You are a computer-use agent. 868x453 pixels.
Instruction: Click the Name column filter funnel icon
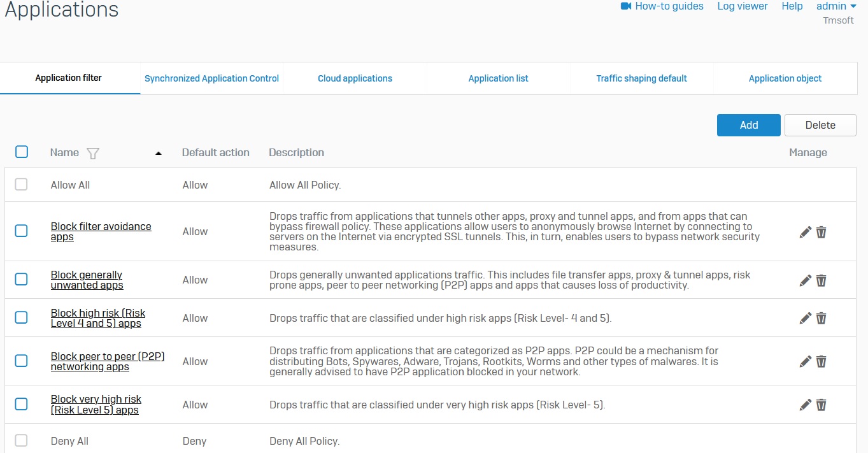click(93, 153)
